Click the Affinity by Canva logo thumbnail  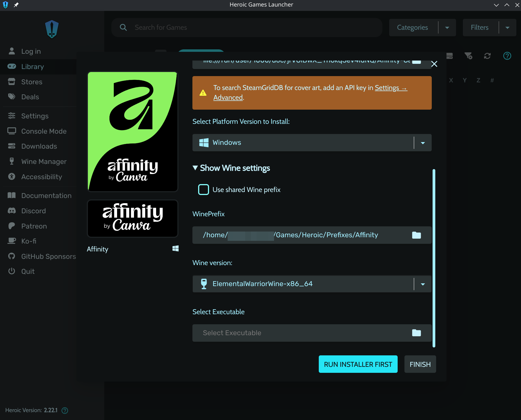(133, 218)
